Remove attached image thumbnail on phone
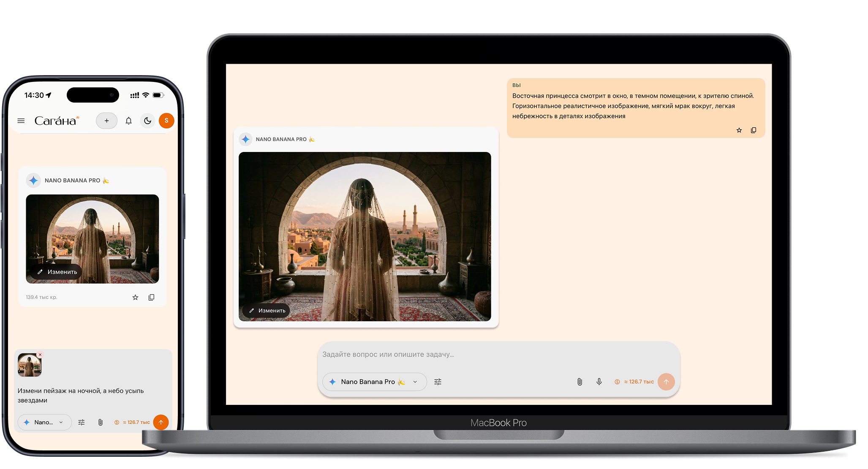Viewport: 868px width, 469px height. [40, 355]
